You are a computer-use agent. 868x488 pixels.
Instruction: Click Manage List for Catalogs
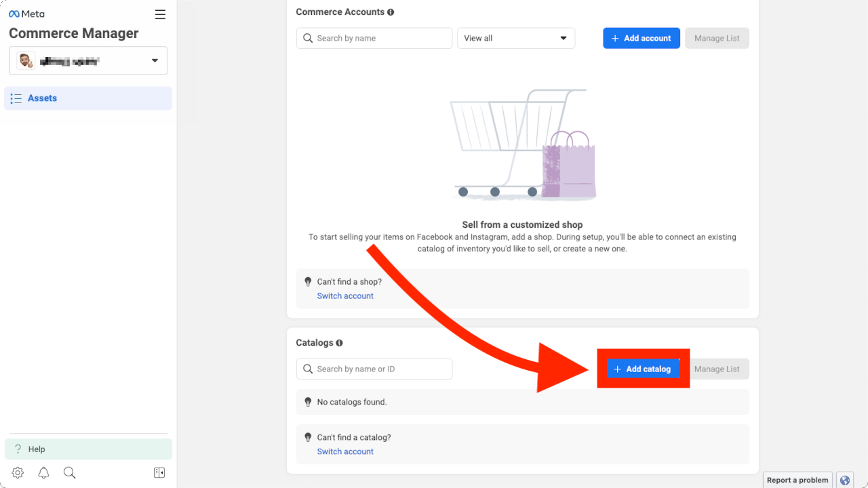pyautogui.click(x=717, y=369)
